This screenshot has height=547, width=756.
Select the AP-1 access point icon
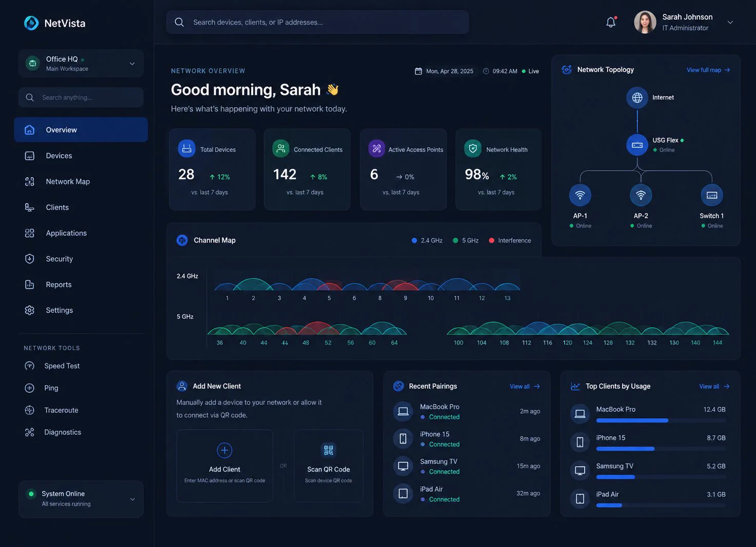[580, 195]
